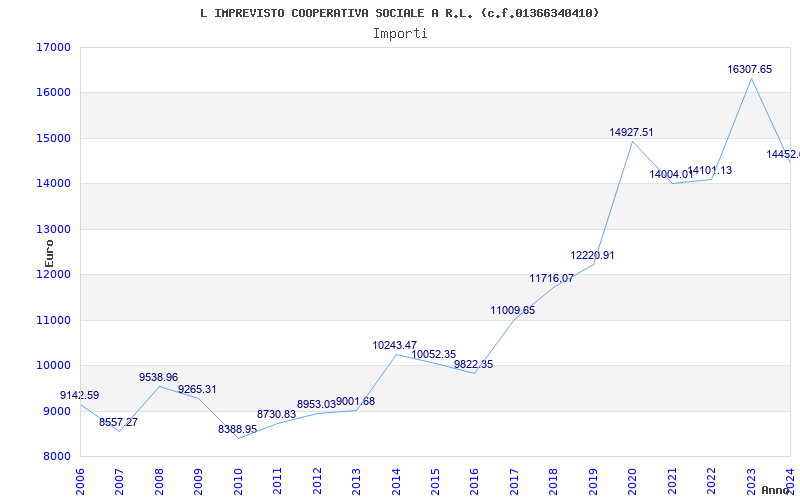
Task: Click the Importi subtitle
Action: (x=400, y=34)
